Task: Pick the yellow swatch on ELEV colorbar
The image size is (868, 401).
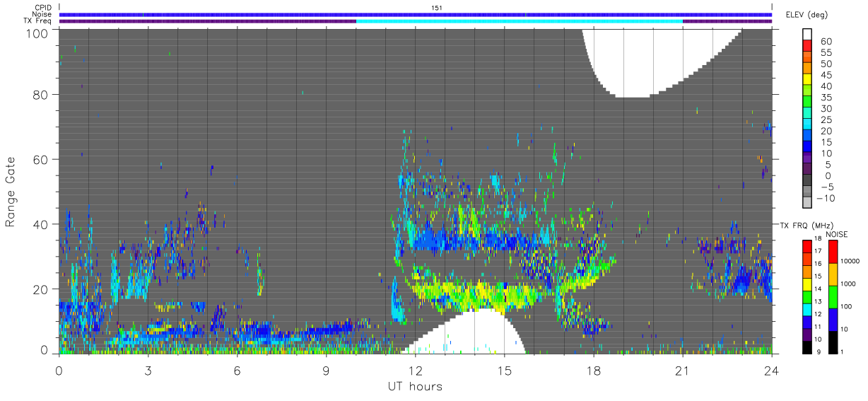Action: tap(808, 80)
